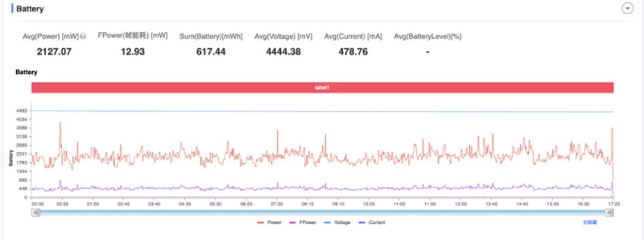The height and width of the screenshot is (240, 644).
Task: Click the Avg(BatteryLevel)[%] label
Action: [x=428, y=36]
